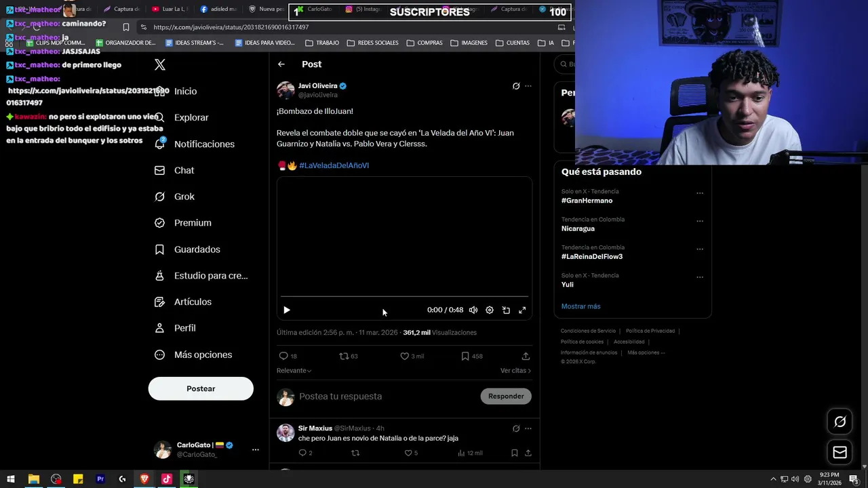Screen dimensions: 868x488
Task: Open Notificaciones in X sidebar
Action: click(x=204, y=144)
